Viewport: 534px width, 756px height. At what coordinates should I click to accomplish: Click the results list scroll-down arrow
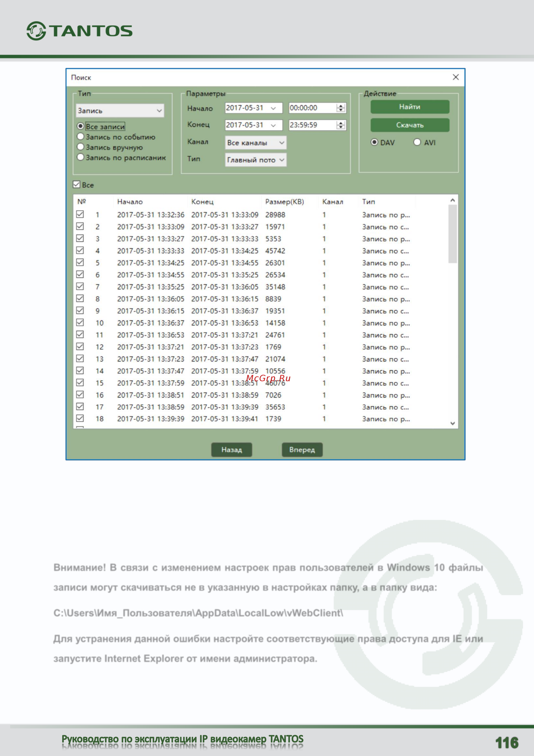point(453,423)
